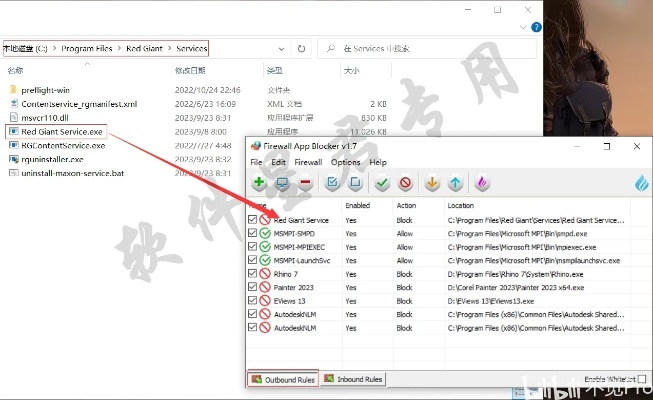Toggle the Rhino 7 rule checkbox

pyautogui.click(x=252, y=273)
